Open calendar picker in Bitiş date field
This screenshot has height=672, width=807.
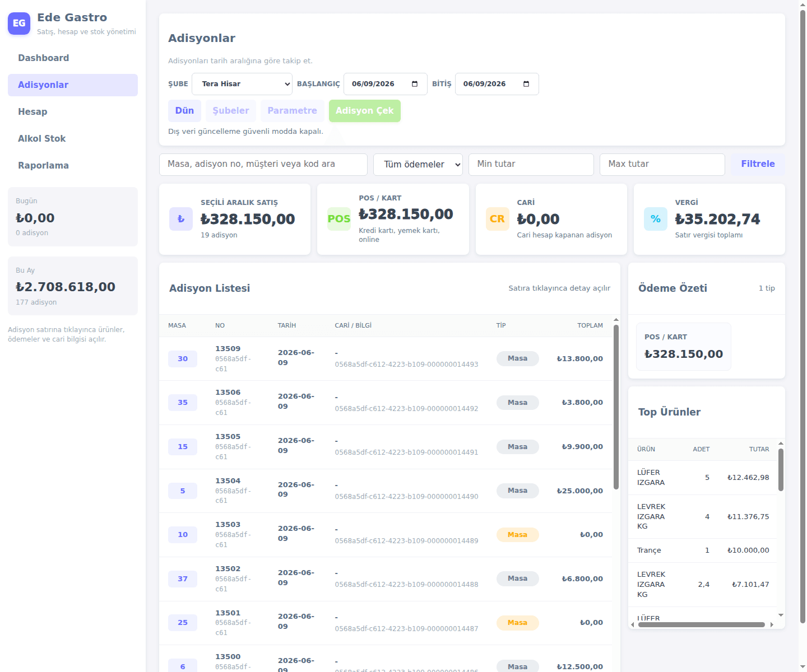pos(526,84)
